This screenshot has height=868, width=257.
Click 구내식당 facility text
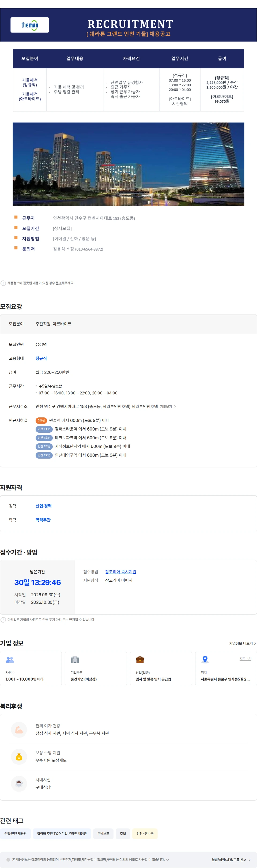[x=43, y=788]
